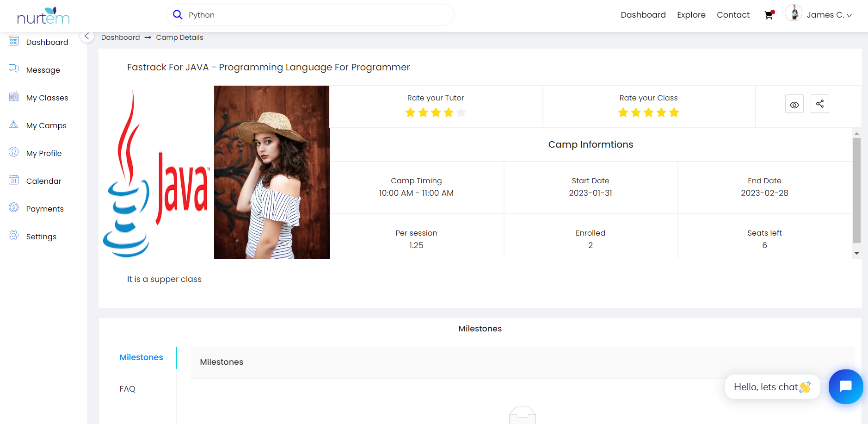
Task: Open Message in sidebar
Action: coord(43,70)
